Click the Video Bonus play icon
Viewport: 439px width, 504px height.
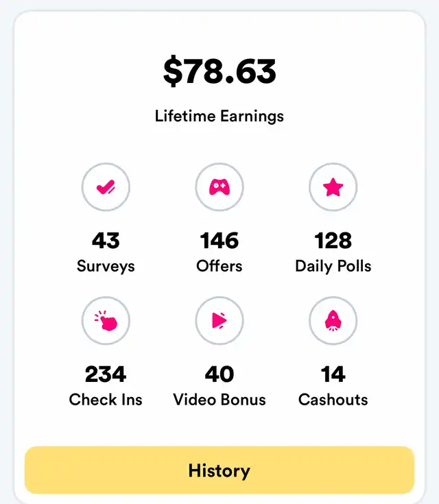[219, 321]
